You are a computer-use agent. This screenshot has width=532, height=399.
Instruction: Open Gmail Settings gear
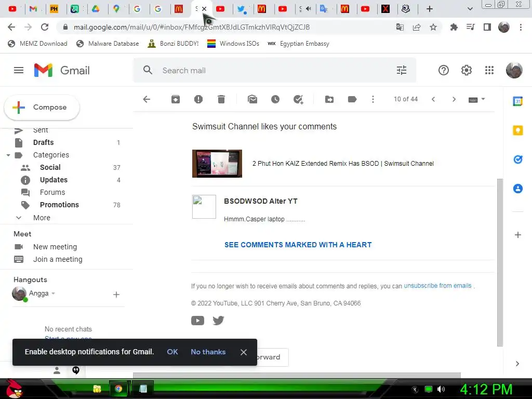[467, 70]
